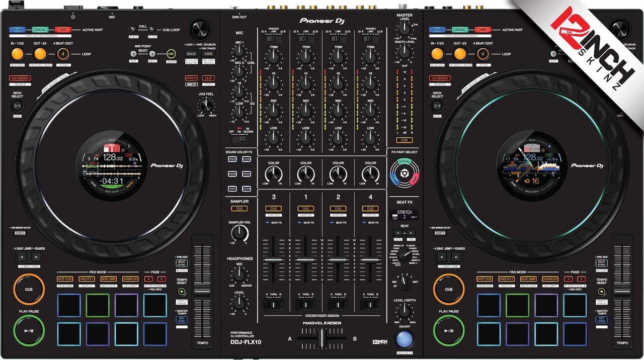
Task: Tap the blue BEAT FX ON/OFF button
Action: coord(405,340)
